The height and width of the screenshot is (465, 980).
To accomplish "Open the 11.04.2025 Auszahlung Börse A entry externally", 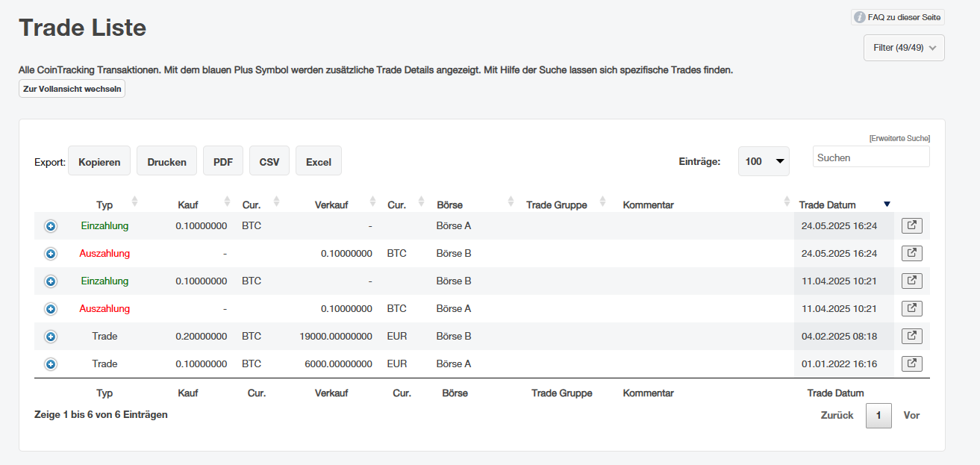I will (911, 308).
